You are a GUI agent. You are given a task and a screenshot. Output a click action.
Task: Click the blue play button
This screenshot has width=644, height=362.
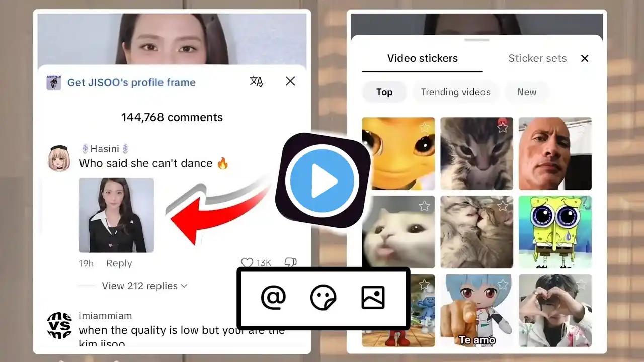(322, 181)
